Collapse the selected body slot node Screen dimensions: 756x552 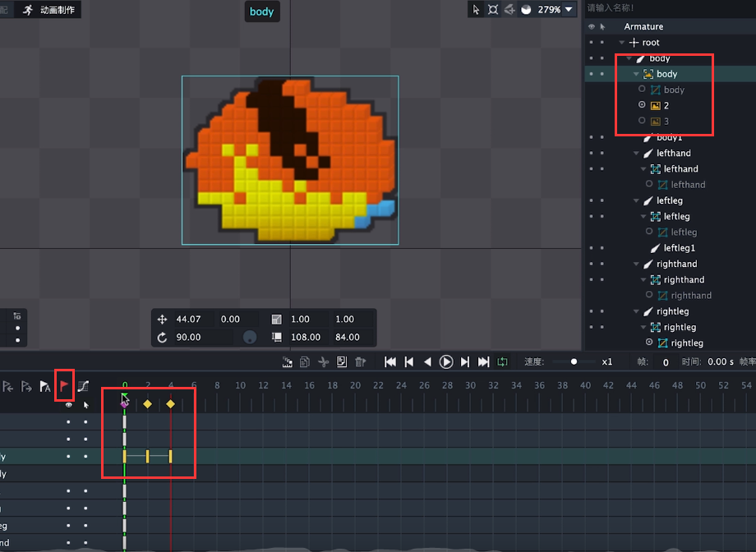pyautogui.click(x=636, y=74)
